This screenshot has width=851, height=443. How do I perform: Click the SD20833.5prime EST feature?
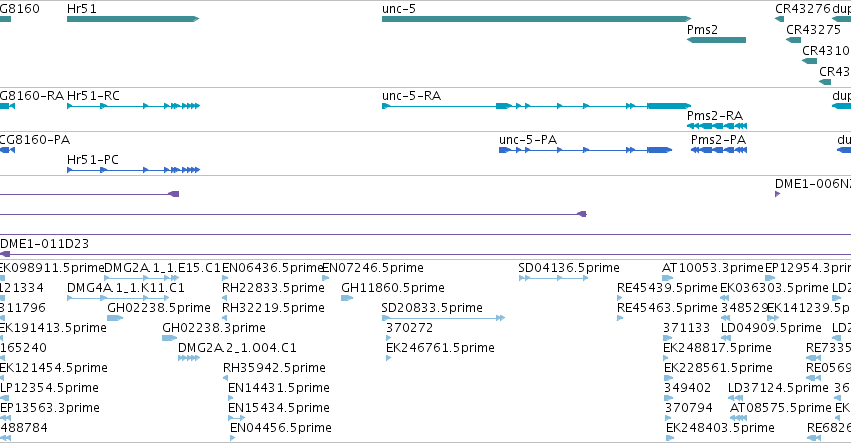click(443, 318)
